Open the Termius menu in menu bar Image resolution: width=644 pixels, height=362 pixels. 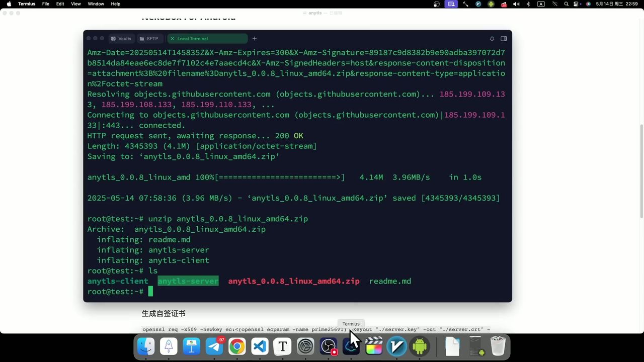(x=27, y=4)
